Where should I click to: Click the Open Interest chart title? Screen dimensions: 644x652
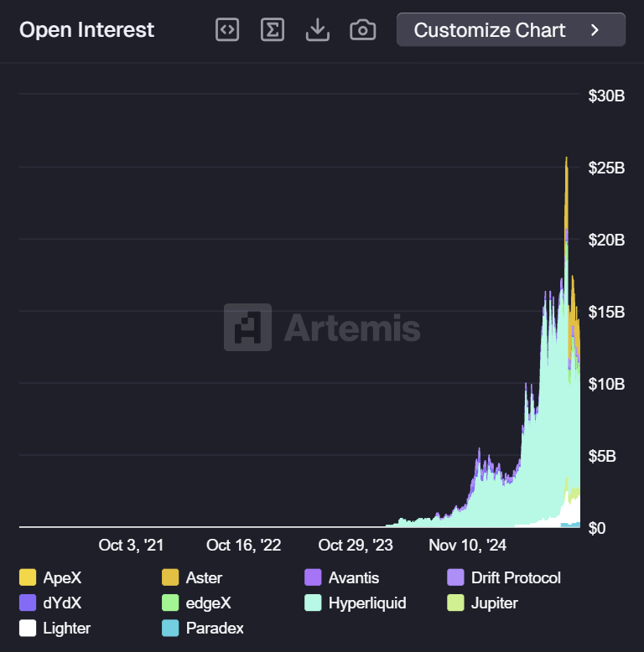coord(86,30)
